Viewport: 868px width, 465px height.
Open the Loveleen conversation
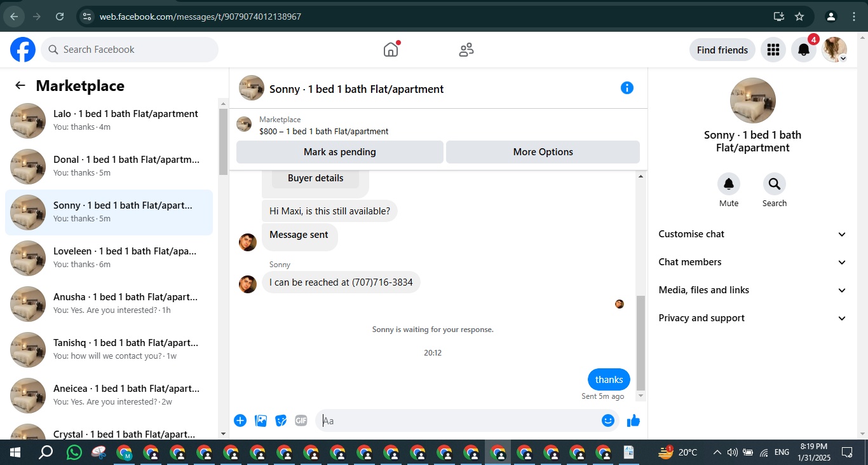coord(109,258)
